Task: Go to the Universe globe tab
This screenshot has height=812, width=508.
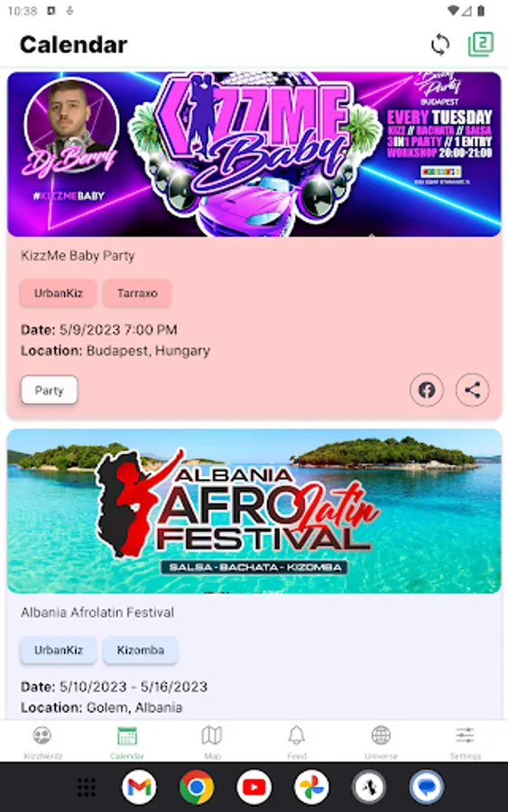Action: [x=381, y=742]
